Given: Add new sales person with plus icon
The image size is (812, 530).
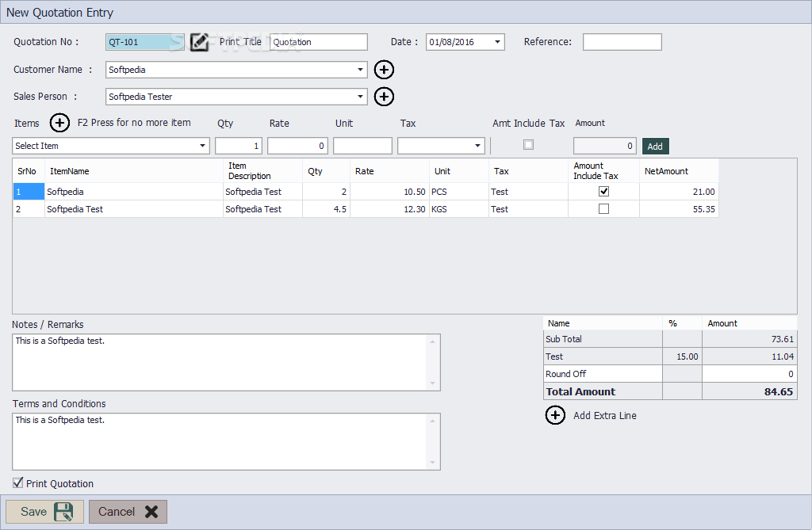Looking at the screenshot, I should coord(384,97).
